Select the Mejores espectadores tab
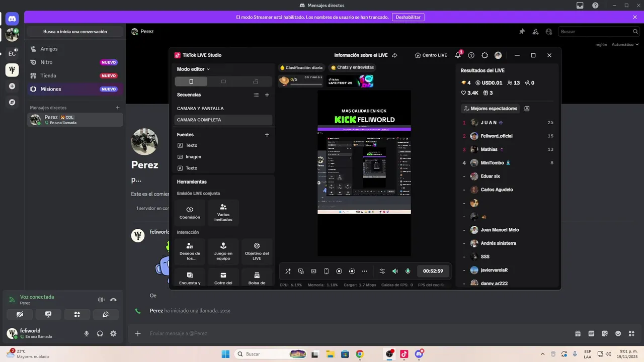 tap(491, 108)
